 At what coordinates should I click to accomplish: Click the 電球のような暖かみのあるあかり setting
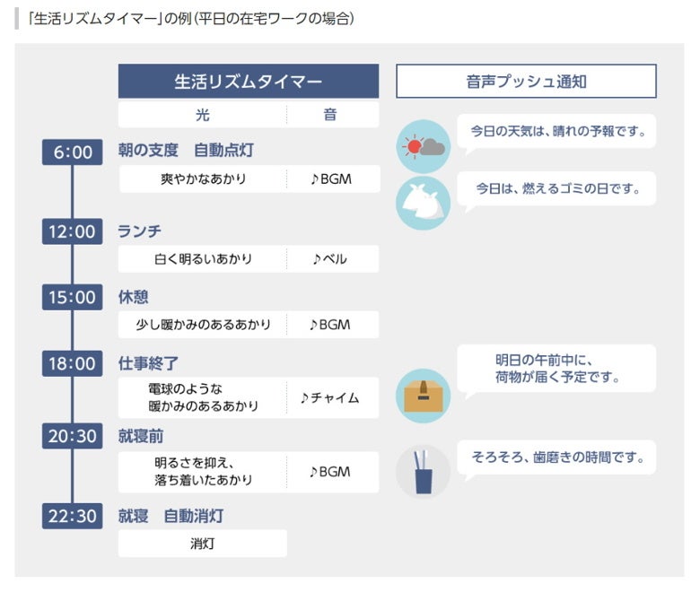click(203, 397)
